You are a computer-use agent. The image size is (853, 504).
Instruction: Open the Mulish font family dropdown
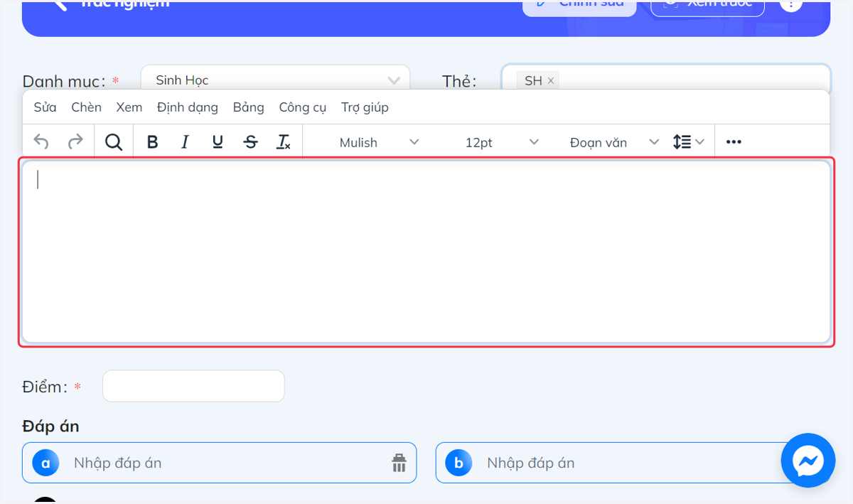coord(379,142)
